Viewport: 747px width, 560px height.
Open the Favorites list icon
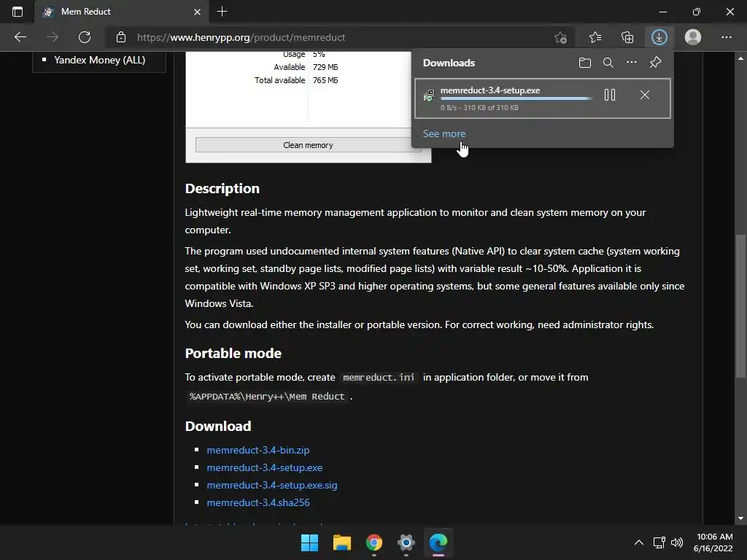click(x=595, y=37)
